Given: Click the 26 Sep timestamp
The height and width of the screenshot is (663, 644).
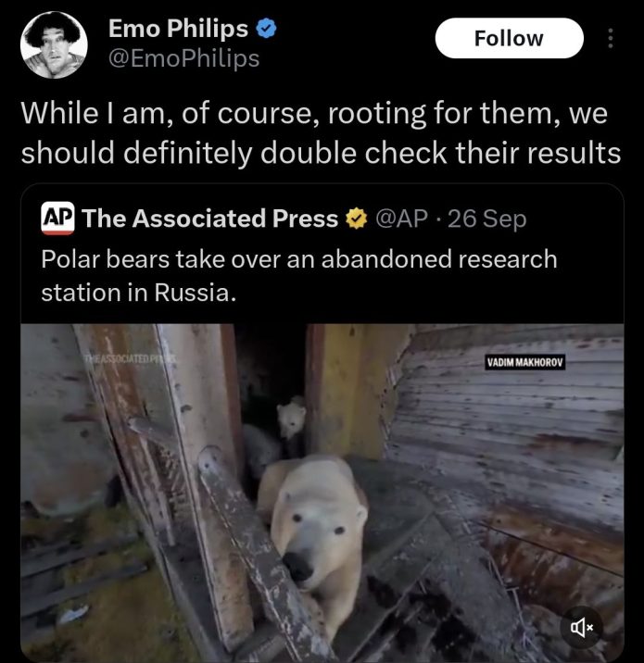Looking at the screenshot, I should tap(487, 219).
